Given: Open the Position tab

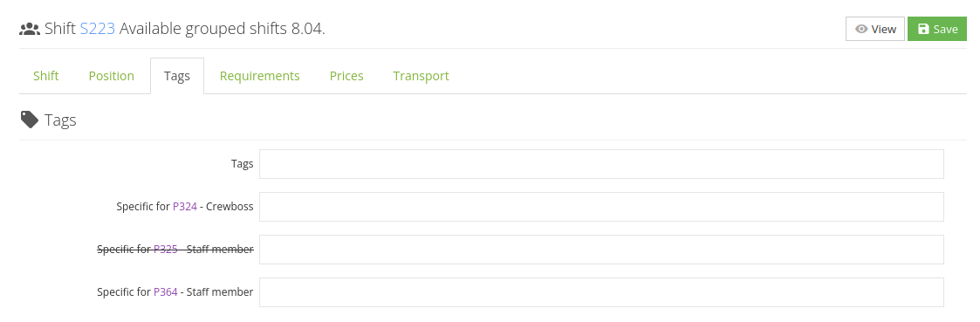Looking at the screenshot, I should [111, 76].
